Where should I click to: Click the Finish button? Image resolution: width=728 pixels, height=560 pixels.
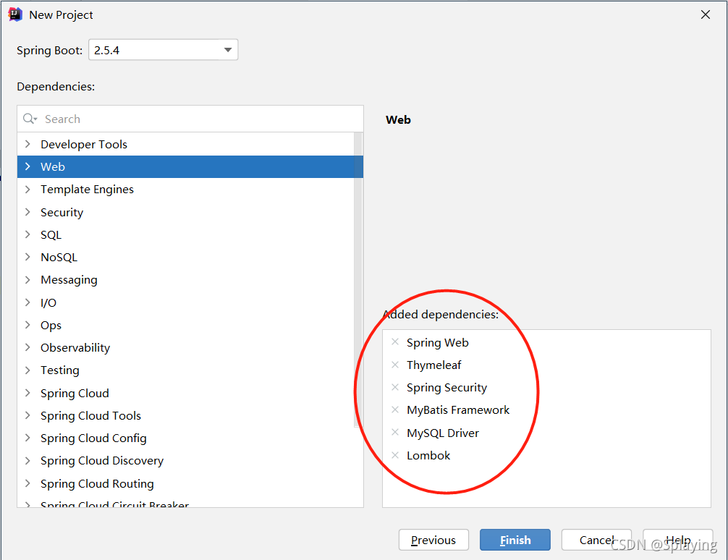coord(515,540)
